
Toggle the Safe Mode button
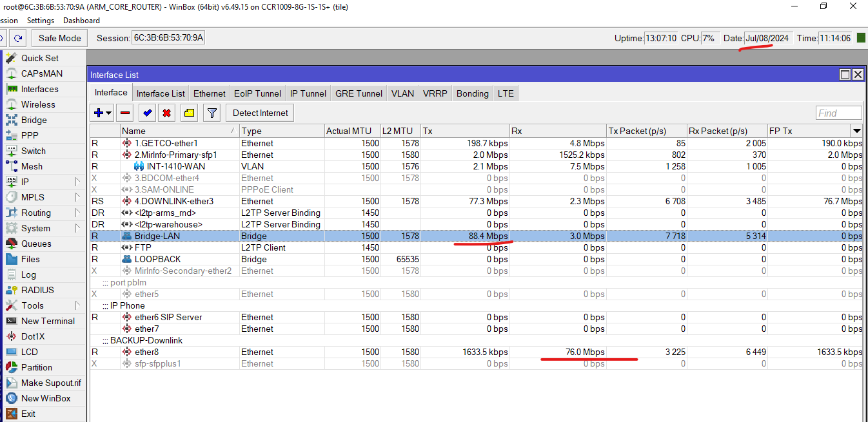click(60, 38)
